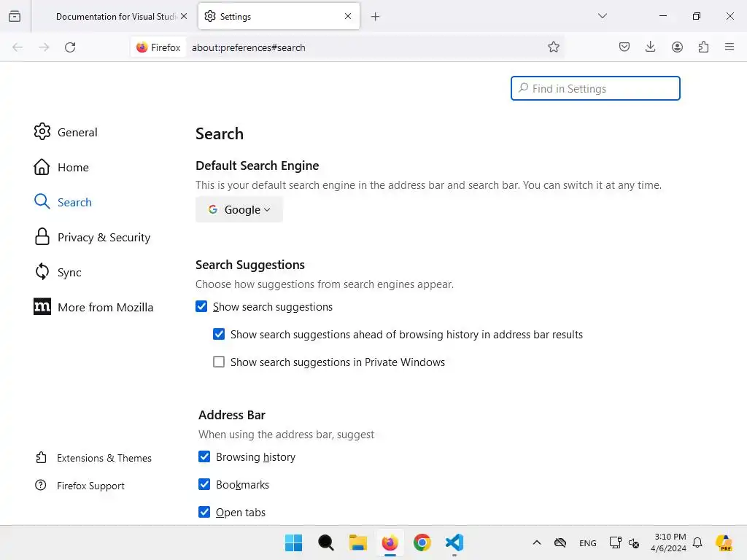Reload the current page

tap(70, 47)
